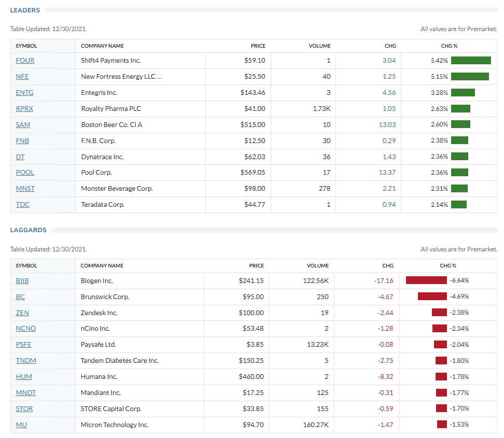
Task: Click Royalty Pharma PLC company name
Action: pos(111,109)
